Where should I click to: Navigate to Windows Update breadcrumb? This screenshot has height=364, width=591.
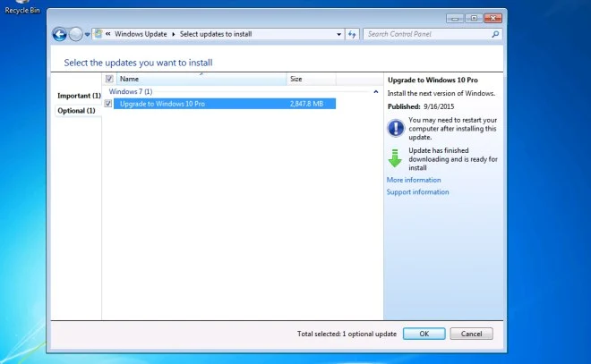pos(141,34)
